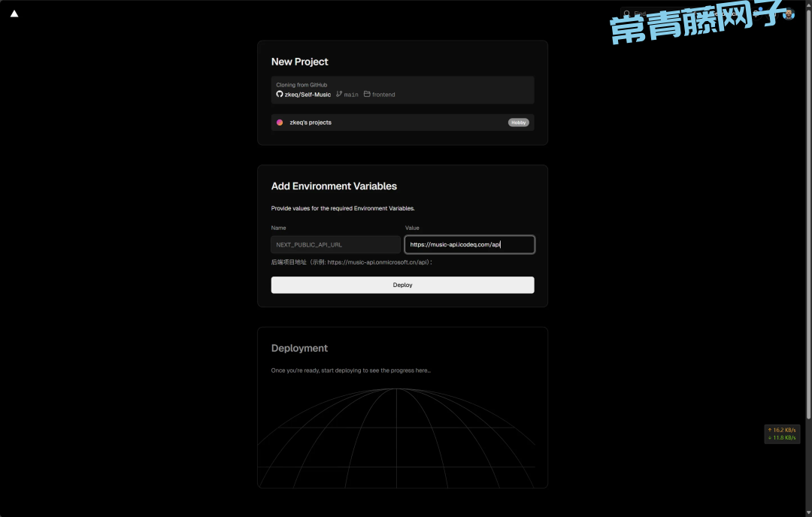Click the NEXT_PUBLIC_API_URL name field
Image resolution: width=812 pixels, height=517 pixels.
click(x=335, y=244)
